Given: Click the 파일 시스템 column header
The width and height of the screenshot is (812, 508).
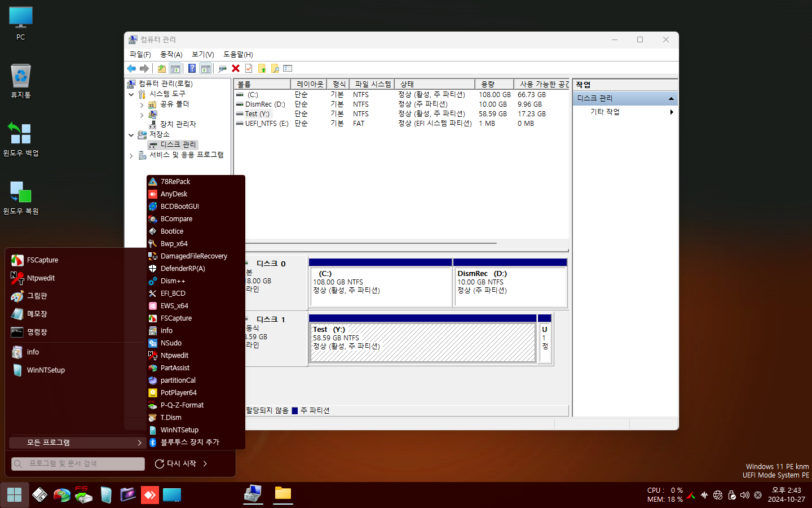Looking at the screenshot, I should (x=372, y=84).
